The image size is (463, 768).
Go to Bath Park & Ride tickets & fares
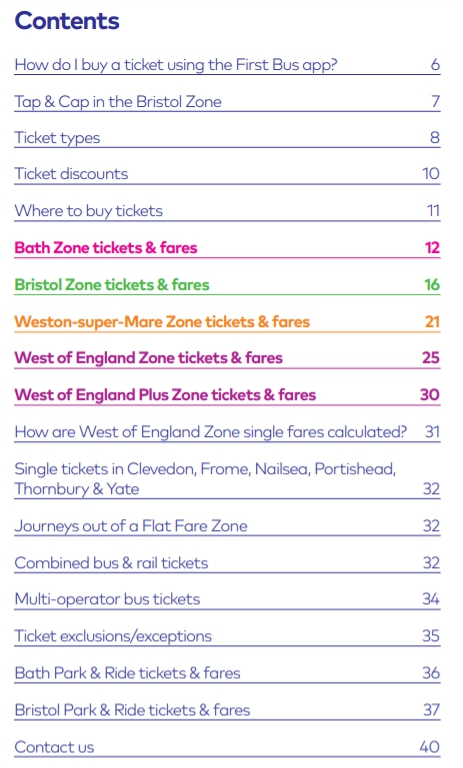pos(227,673)
